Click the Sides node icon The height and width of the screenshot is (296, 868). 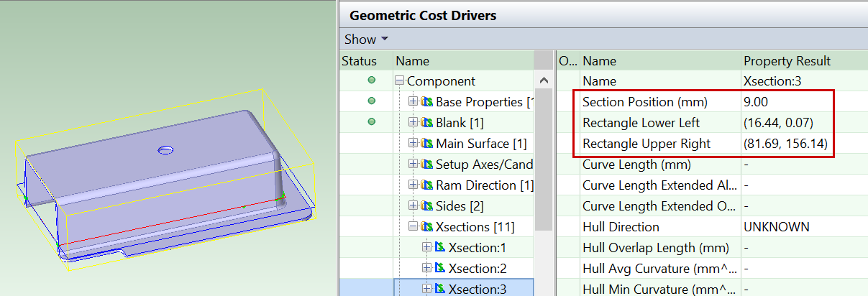point(427,206)
